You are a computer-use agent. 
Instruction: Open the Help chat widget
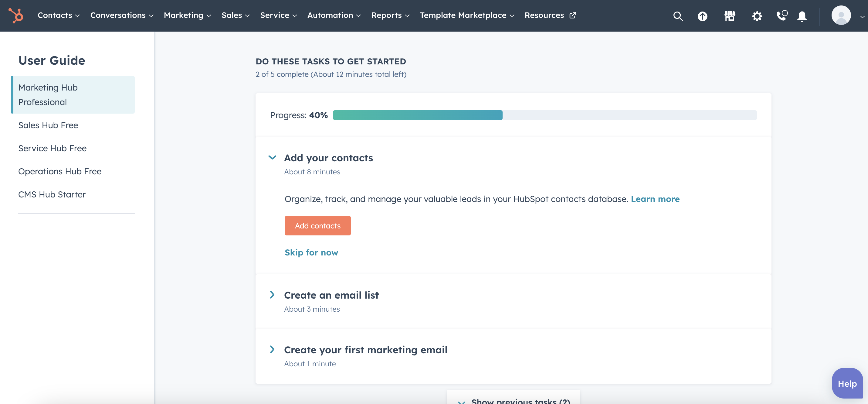pos(847,383)
